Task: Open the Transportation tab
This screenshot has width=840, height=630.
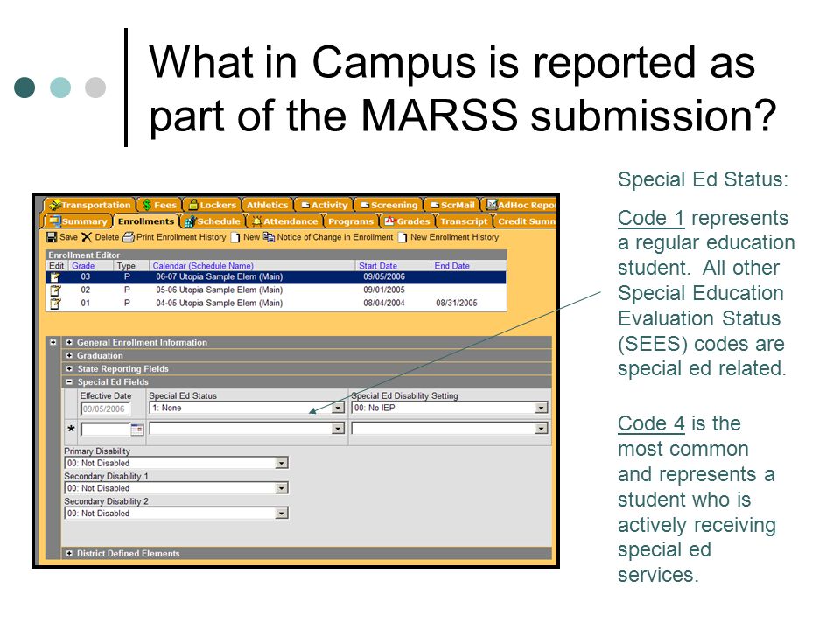Action: [89, 205]
